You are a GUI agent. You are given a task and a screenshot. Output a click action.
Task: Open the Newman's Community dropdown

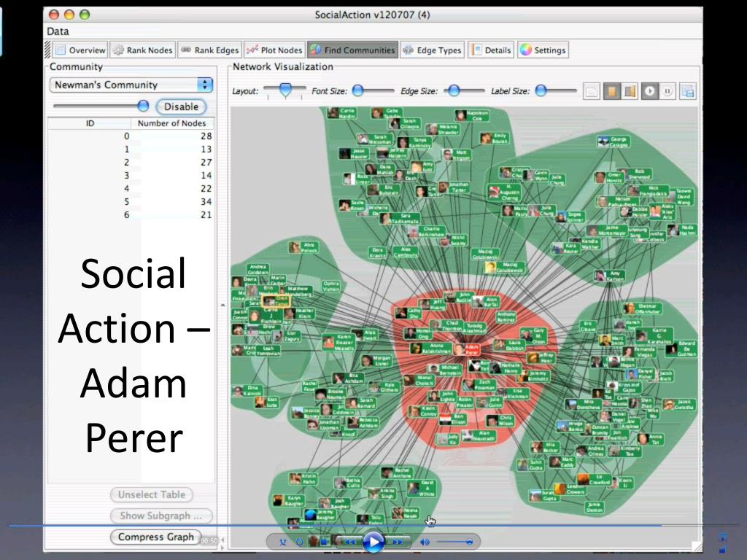[131, 85]
